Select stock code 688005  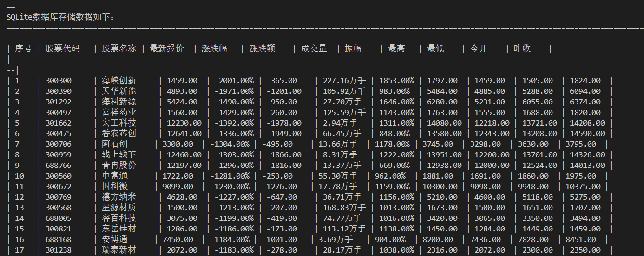(59, 218)
